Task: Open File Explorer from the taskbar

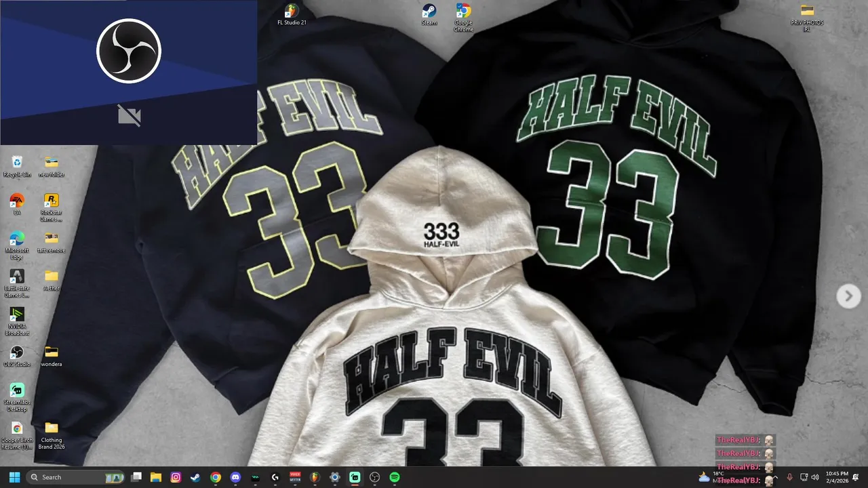Action: (x=156, y=477)
